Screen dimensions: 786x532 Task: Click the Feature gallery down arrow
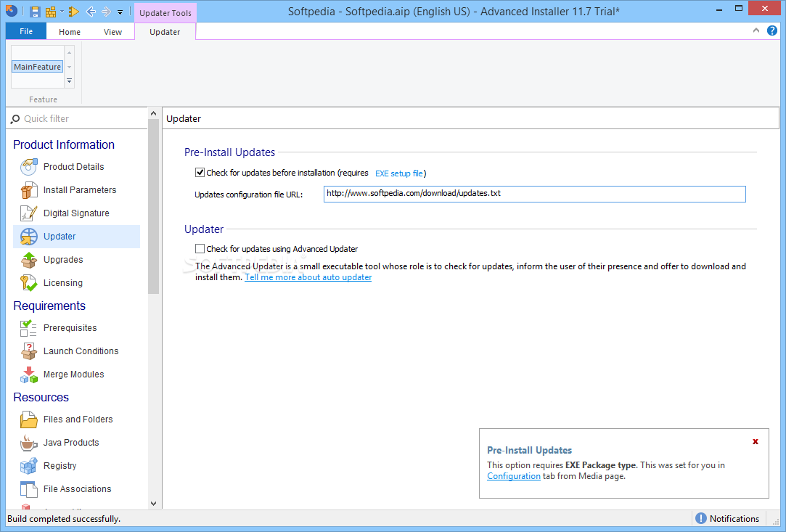click(x=69, y=67)
